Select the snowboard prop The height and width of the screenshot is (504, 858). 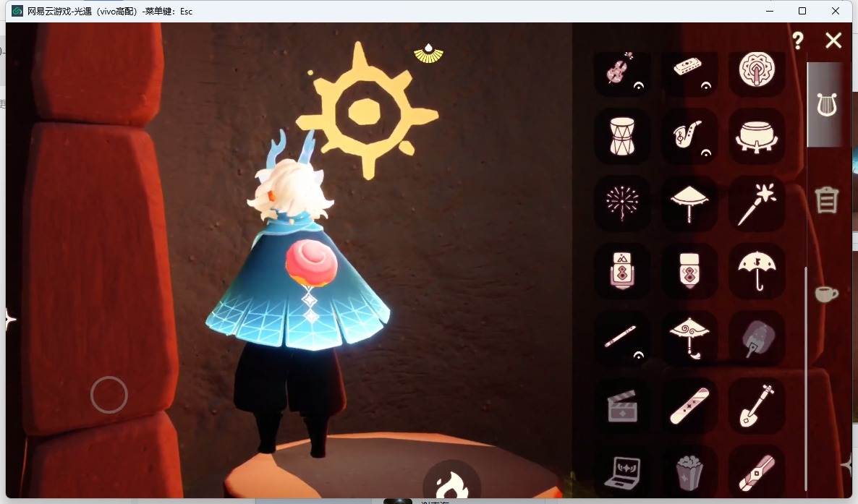689,406
